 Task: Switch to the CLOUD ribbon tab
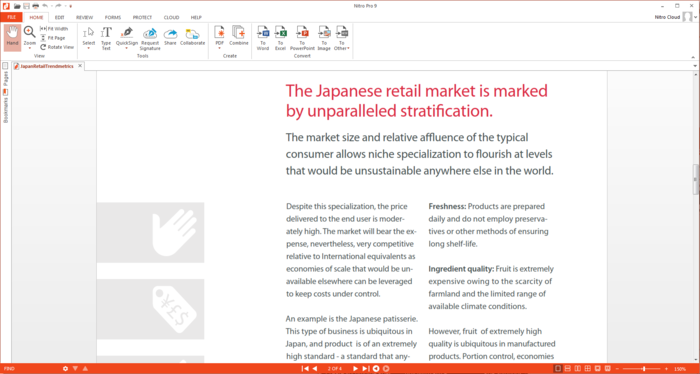point(171,17)
